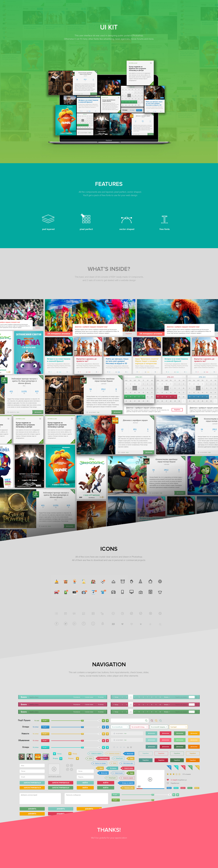Expand the За останній тиждень combo box
This screenshot has width=218, height=868.
coord(159,727)
